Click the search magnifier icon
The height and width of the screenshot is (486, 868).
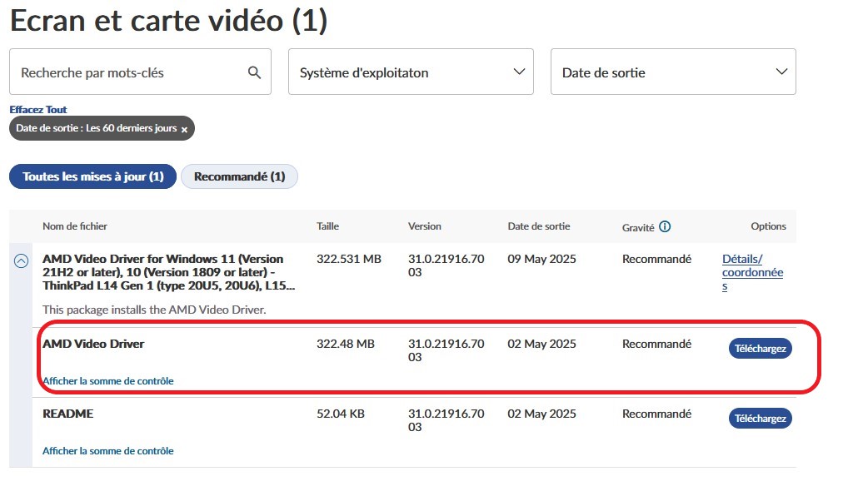pyautogui.click(x=254, y=72)
